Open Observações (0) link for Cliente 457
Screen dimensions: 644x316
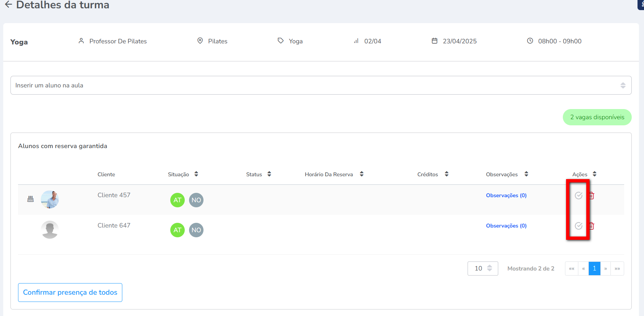(506, 195)
